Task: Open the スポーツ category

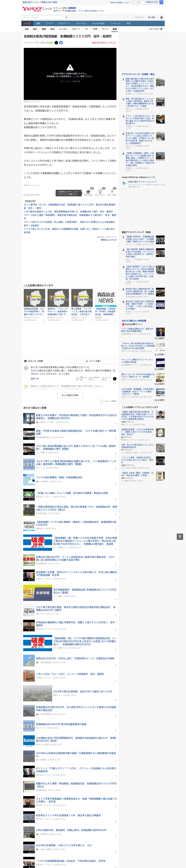Action: point(76,29)
